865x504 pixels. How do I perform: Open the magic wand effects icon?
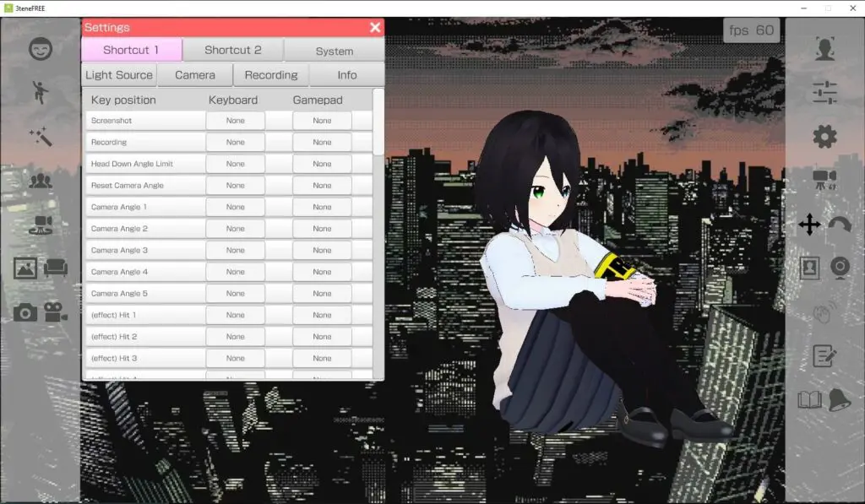[x=41, y=136]
